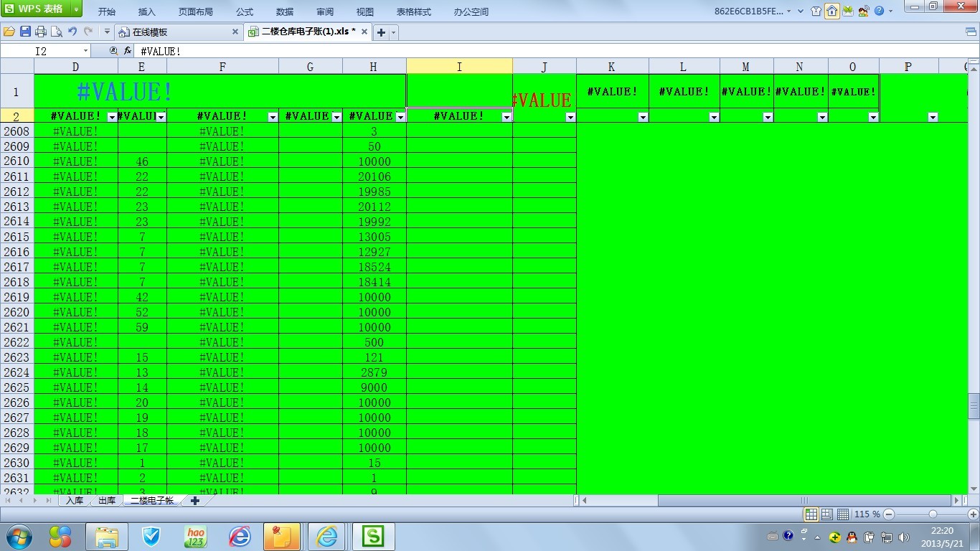This screenshot has width=980, height=551.
Task: Open the 表格样式 ribbon tab
Action: 413,12
